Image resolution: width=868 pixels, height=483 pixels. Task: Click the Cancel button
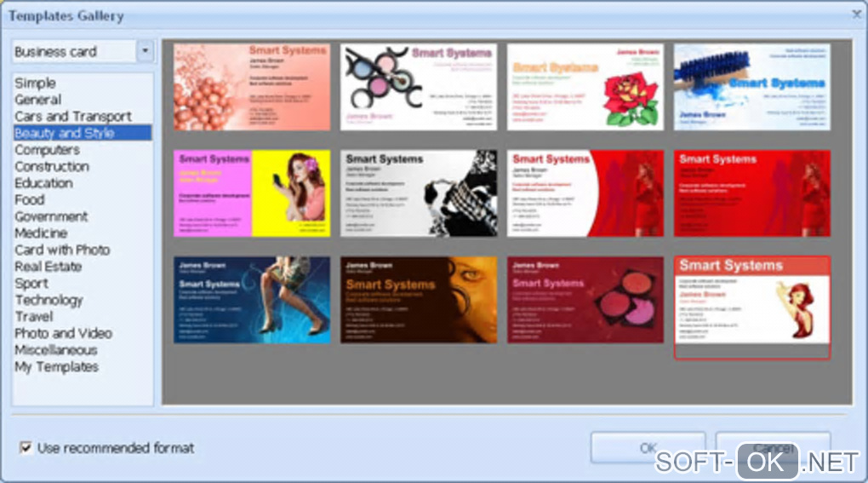(773, 447)
